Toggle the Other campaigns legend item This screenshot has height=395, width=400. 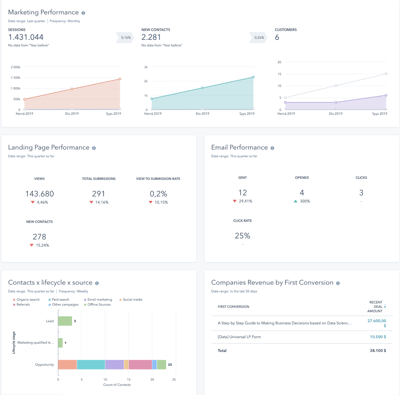pyautogui.click(x=64, y=304)
